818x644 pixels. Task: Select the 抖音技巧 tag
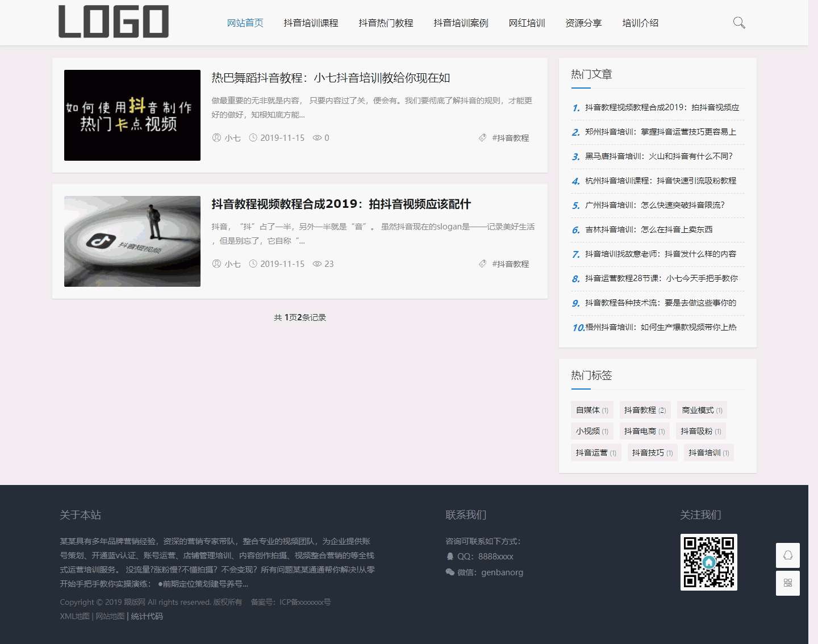point(652,453)
